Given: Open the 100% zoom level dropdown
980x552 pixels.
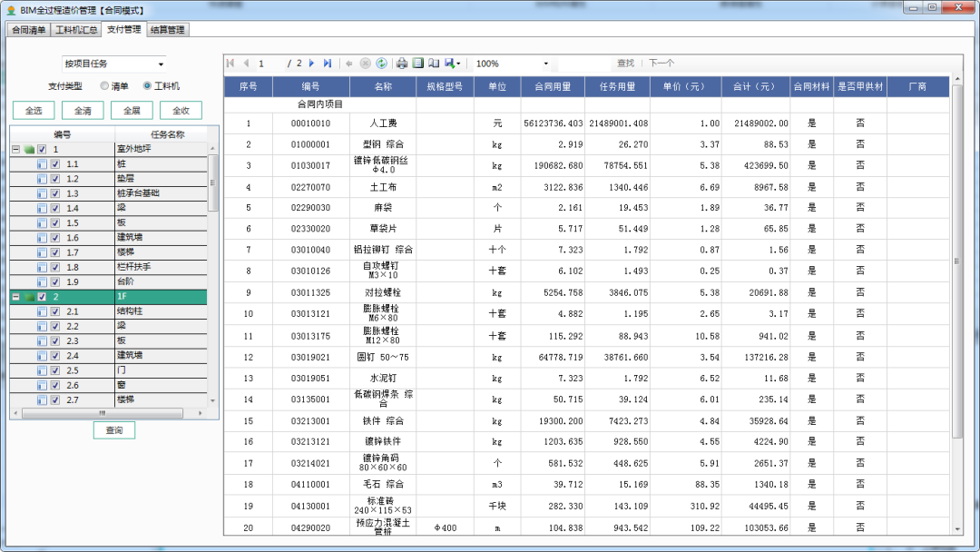Looking at the screenshot, I should [x=545, y=64].
